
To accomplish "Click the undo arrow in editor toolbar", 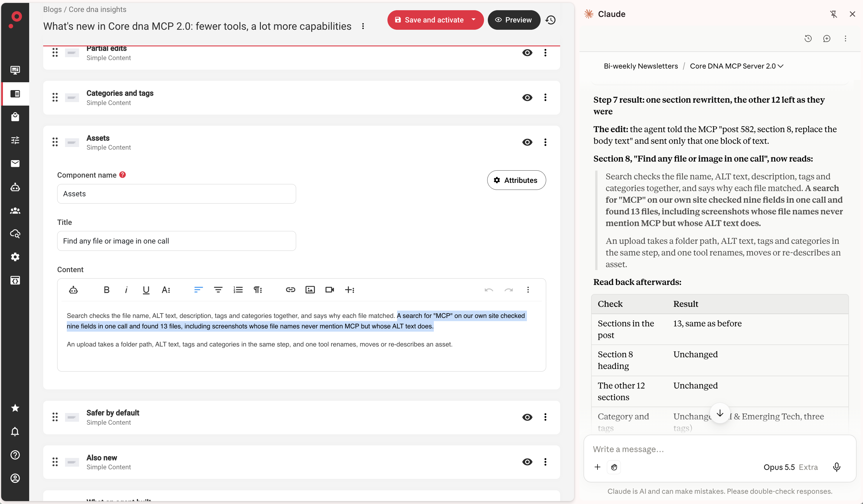I will pyautogui.click(x=489, y=290).
